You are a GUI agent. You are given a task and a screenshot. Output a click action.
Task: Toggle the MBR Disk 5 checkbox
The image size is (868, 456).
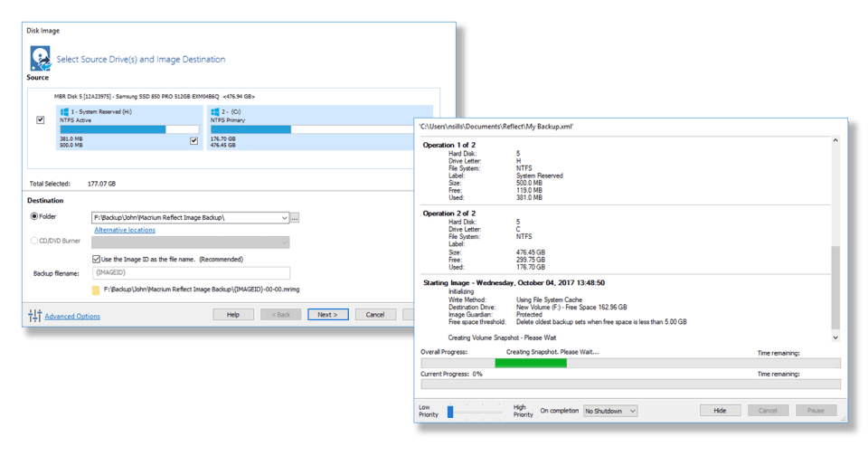point(40,119)
